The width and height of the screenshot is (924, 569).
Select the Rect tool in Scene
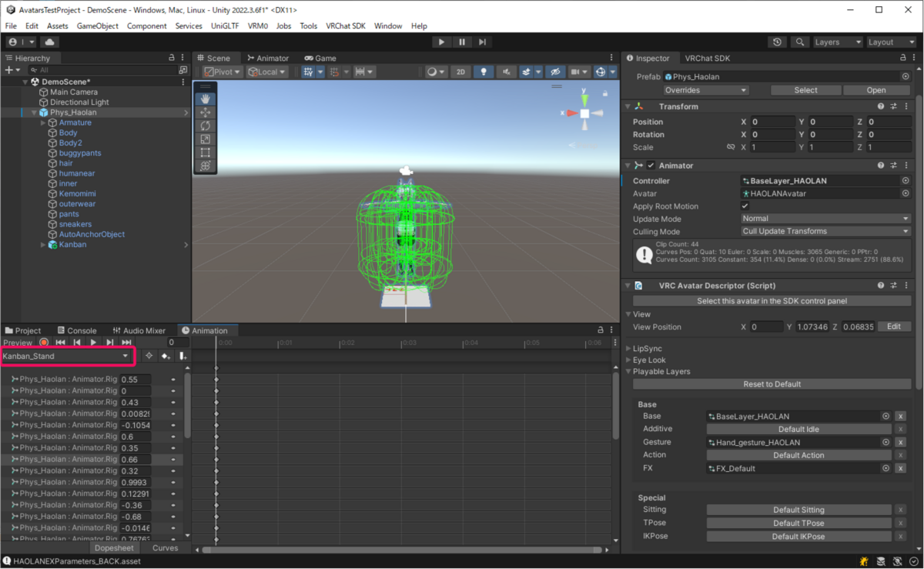(x=206, y=152)
